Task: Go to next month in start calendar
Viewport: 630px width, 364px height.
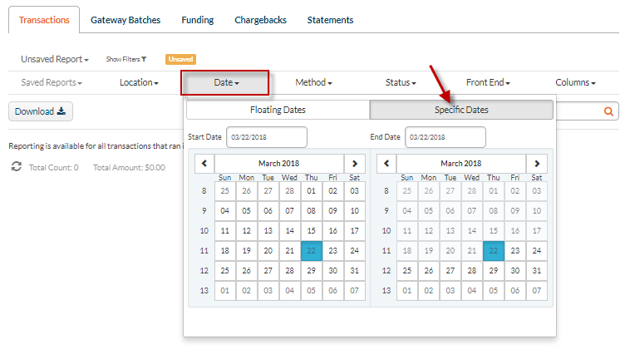Action: [356, 164]
